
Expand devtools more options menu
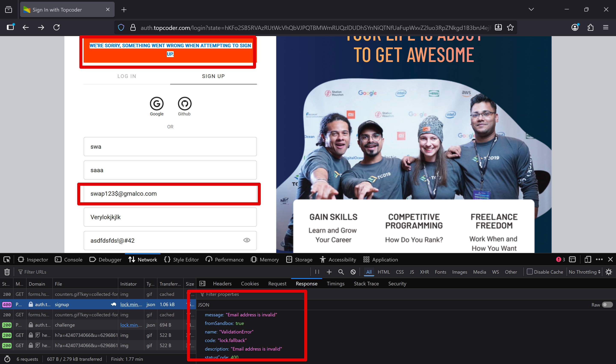tap(599, 260)
